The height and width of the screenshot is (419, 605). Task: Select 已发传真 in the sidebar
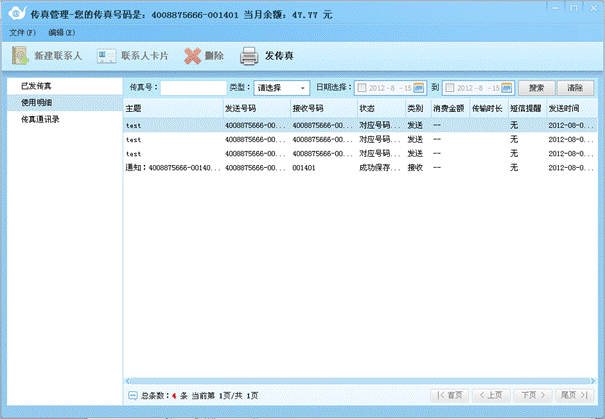click(x=36, y=86)
